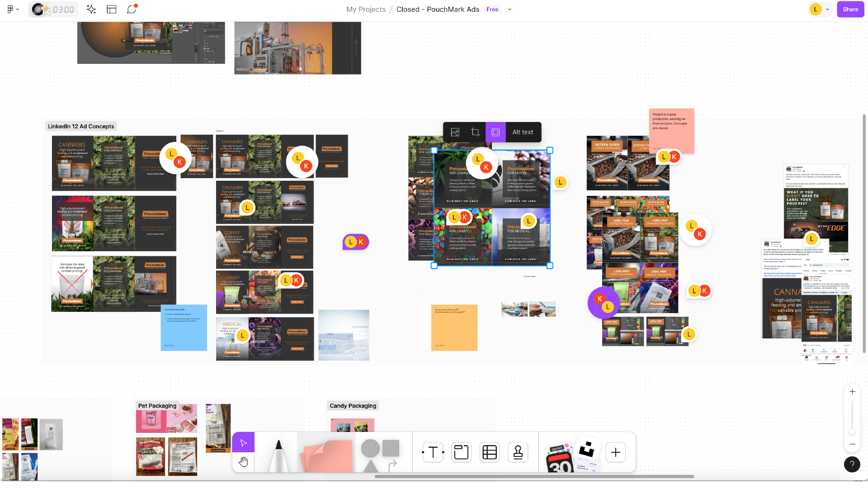
Task: Select the Candy Packaging section label
Action: click(353, 406)
